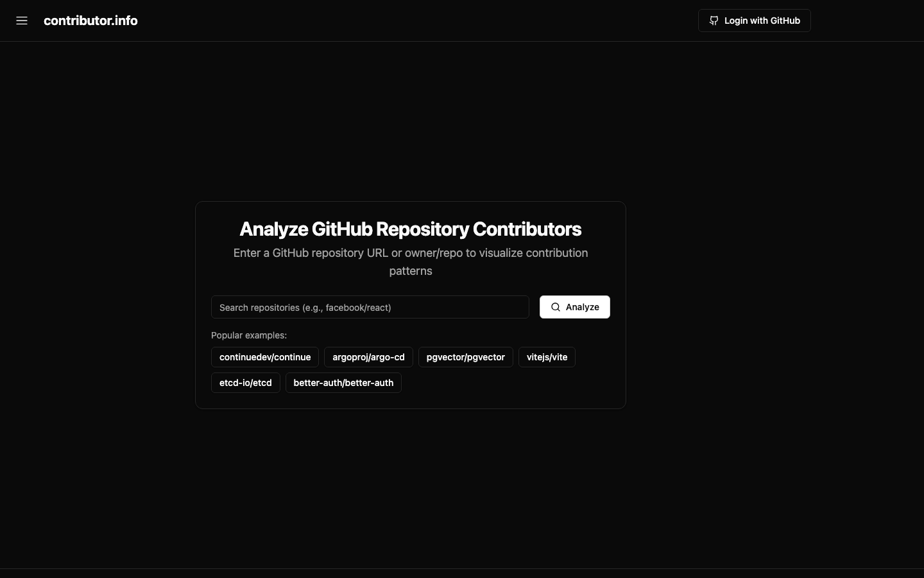Click the subtitle about visualizing contribution patterns
Image resolution: width=924 pixels, height=578 pixels.
[411, 262]
